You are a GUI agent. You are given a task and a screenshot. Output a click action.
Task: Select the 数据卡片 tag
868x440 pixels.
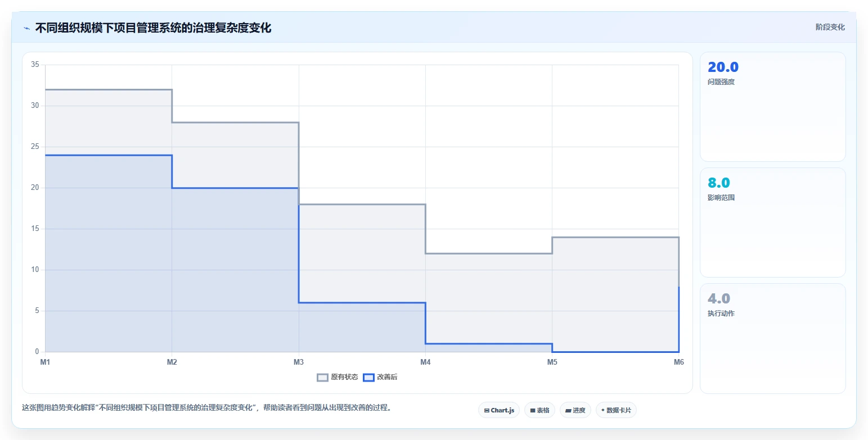pos(616,410)
